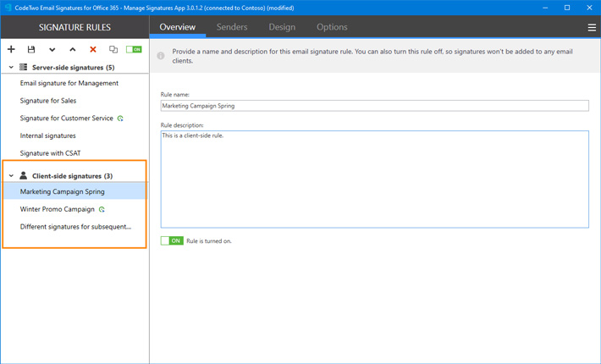The image size is (601, 364).
Task: Turn off the 'Rule is turned on' switch
Action: [172, 240]
